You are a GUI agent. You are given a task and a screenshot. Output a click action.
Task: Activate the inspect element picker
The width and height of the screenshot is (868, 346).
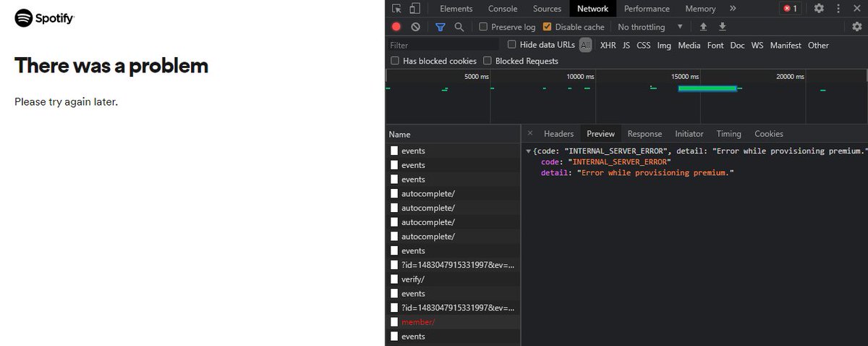click(x=397, y=9)
